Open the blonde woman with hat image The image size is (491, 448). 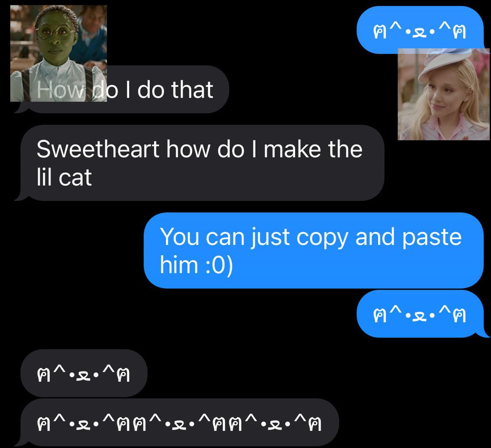(444, 94)
